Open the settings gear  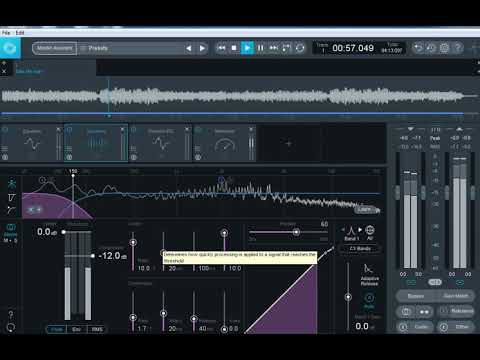coord(444,48)
